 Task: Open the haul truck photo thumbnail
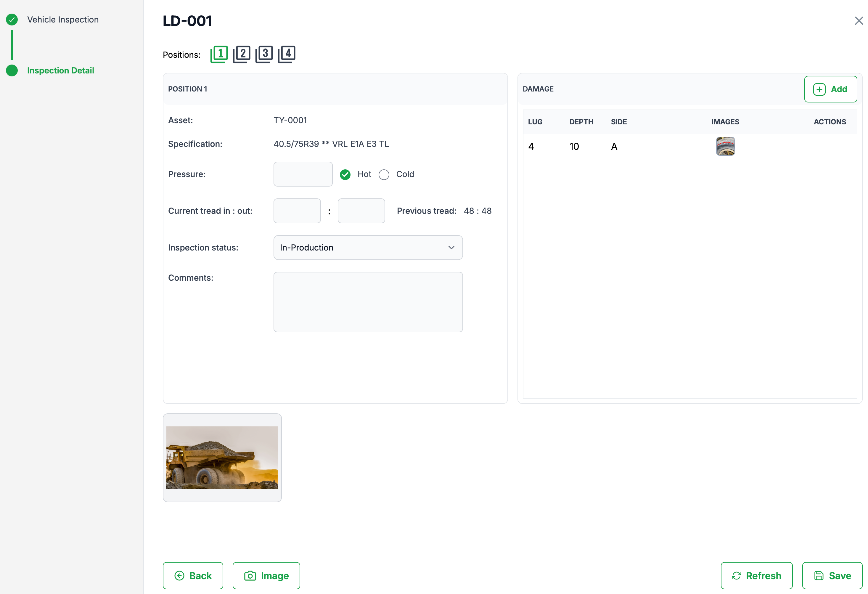click(222, 458)
